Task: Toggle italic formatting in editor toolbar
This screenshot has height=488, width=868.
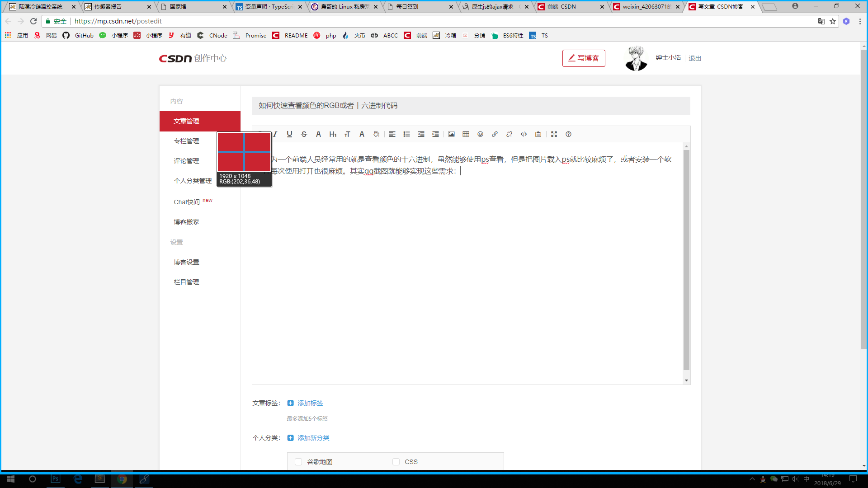Action: pos(275,134)
